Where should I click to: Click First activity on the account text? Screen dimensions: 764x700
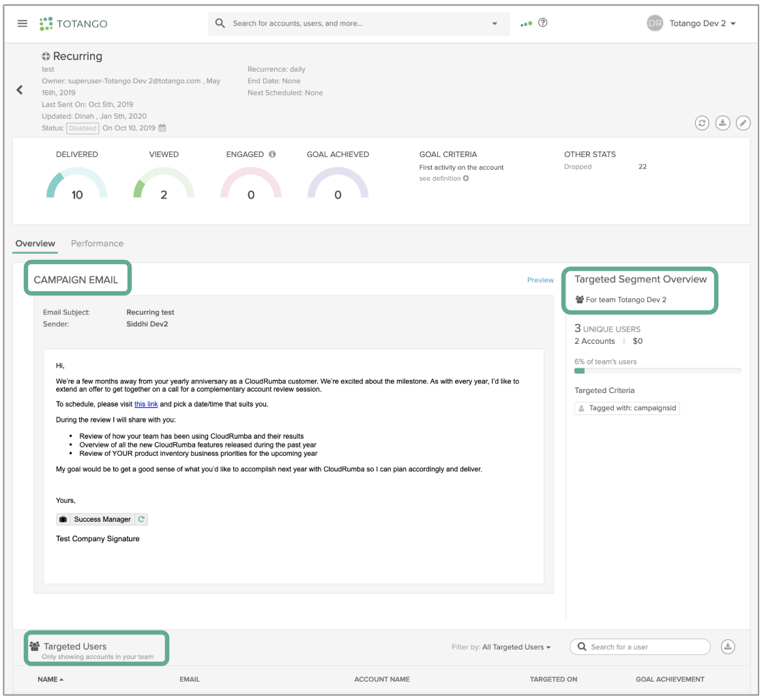tap(461, 167)
